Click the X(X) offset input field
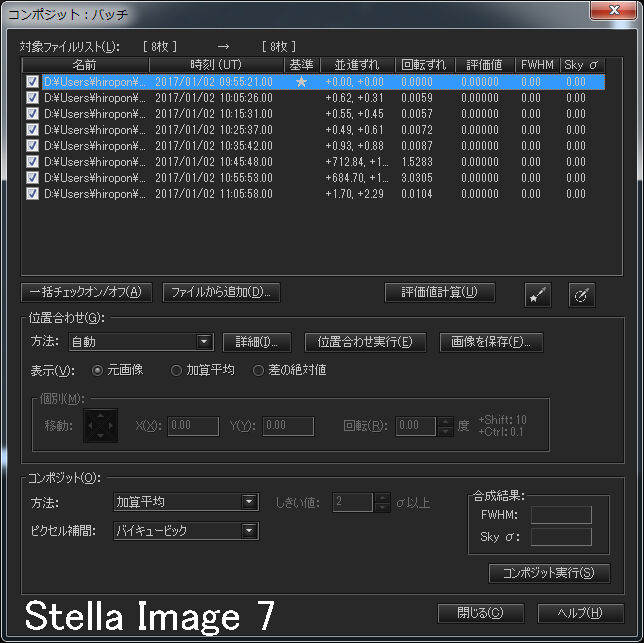The width and height of the screenshot is (644, 643). point(193,426)
